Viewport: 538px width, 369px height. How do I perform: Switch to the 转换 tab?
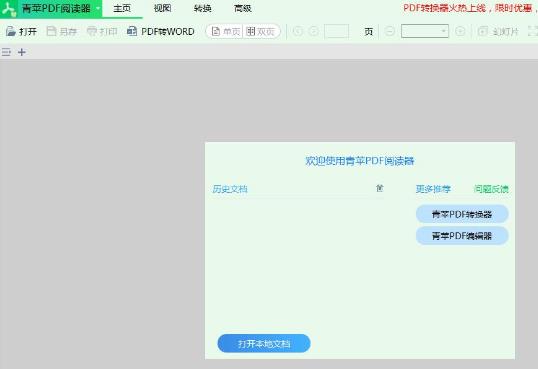tap(202, 8)
